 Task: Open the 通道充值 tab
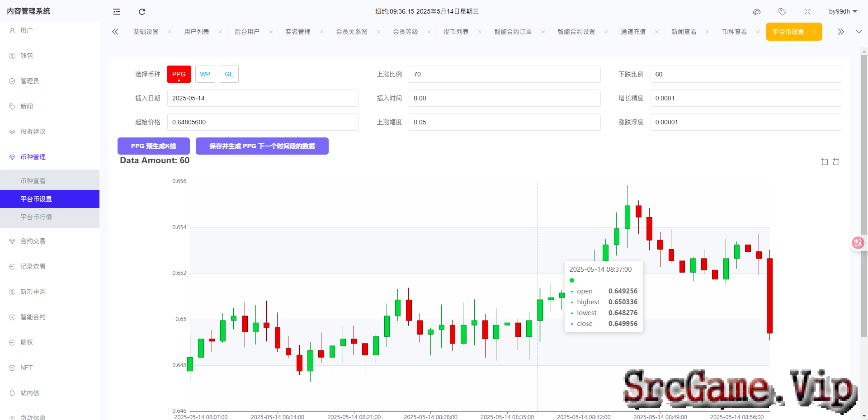pyautogui.click(x=633, y=32)
